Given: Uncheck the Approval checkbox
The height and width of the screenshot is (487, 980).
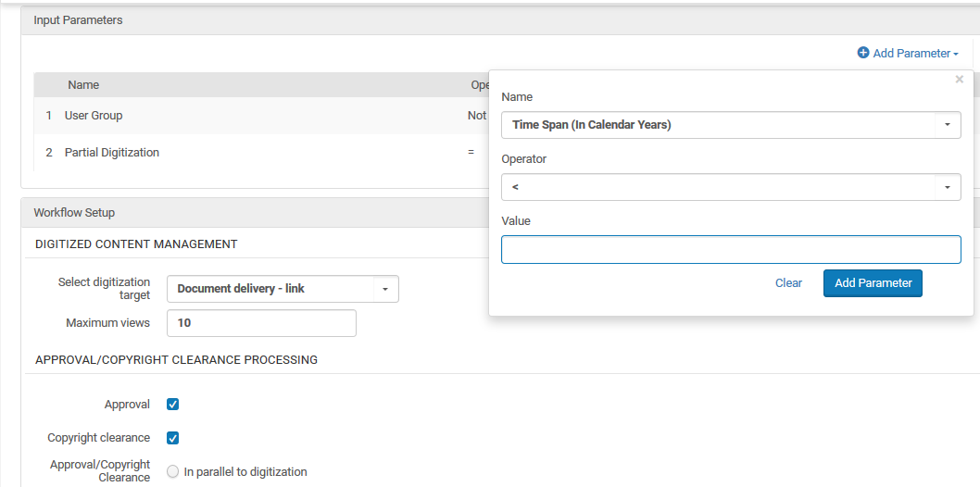Looking at the screenshot, I should pyautogui.click(x=172, y=405).
